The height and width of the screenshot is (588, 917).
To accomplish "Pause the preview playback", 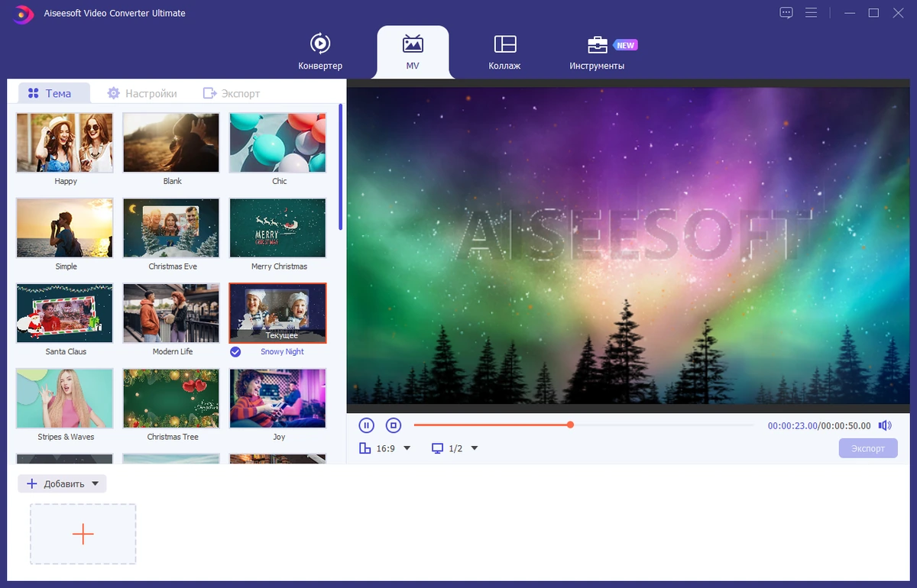I will [366, 425].
